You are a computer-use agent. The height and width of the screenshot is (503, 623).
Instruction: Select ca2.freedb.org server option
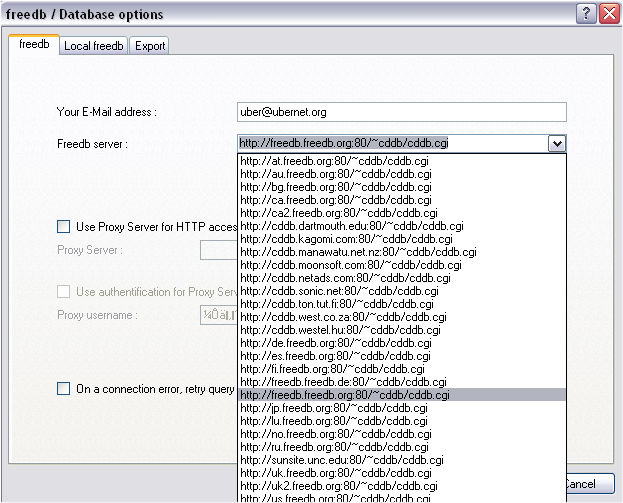(x=338, y=213)
